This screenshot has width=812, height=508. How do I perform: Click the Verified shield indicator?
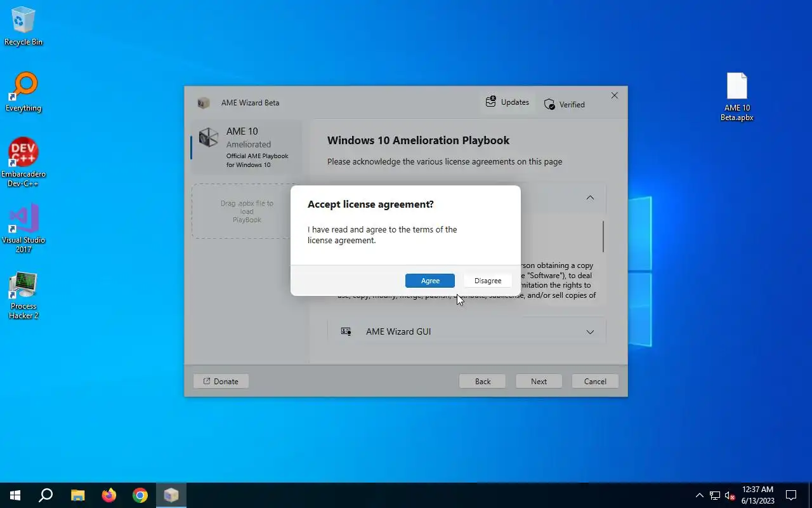(565, 104)
